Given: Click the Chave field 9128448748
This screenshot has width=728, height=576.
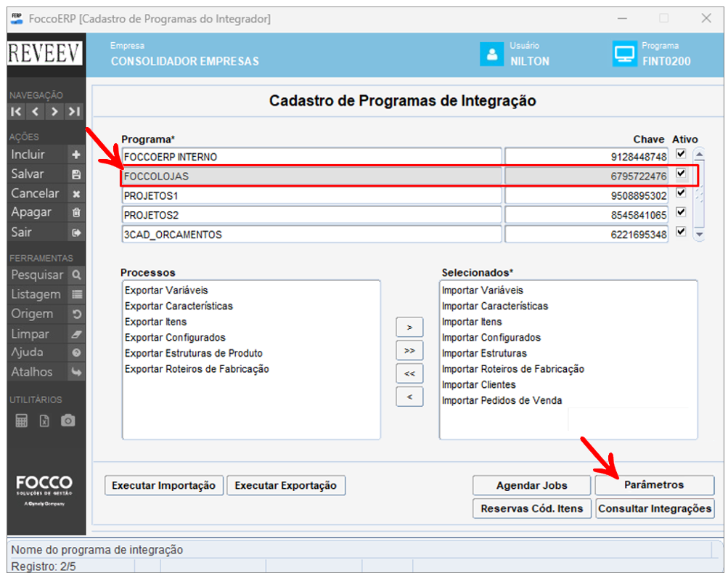Looking at the screenshot, I should pyautogui.click(x=587, y=157).
